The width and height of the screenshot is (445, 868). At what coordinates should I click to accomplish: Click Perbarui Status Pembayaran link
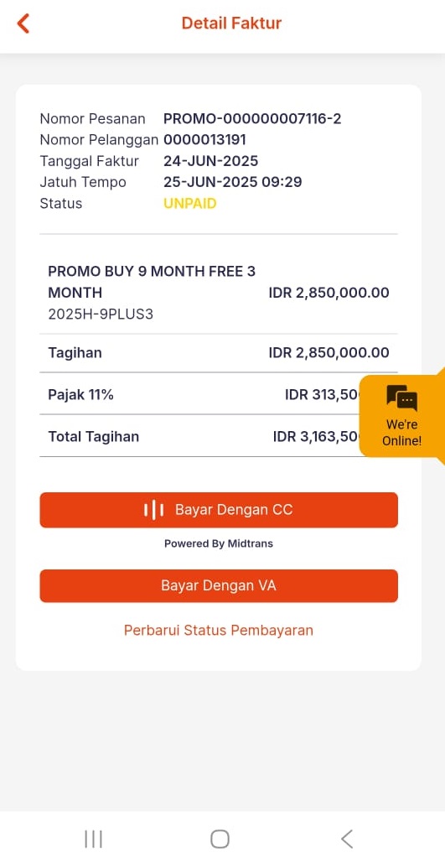(219, 631)
